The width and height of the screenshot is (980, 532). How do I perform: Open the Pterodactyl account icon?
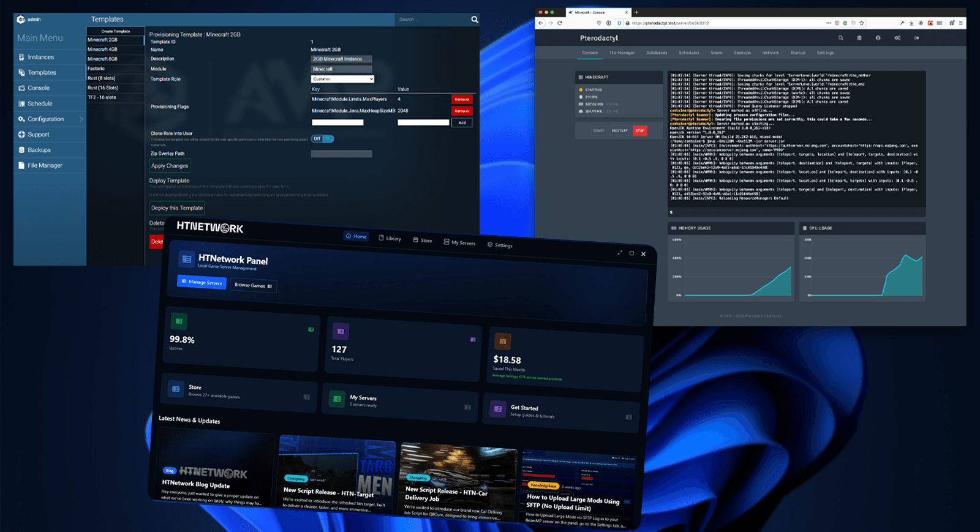pyautogui.click(x=878, y=38)
